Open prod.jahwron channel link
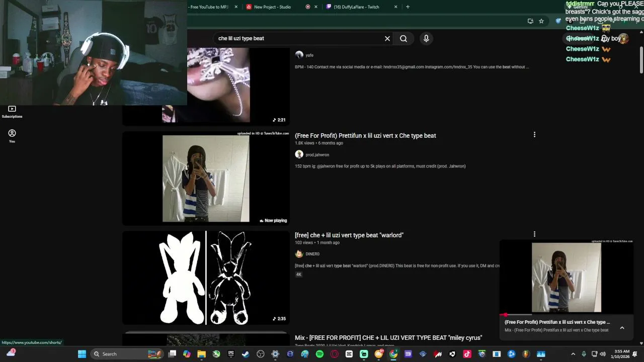The height and width of the screenshot is (362, 644). click(317, 155)
